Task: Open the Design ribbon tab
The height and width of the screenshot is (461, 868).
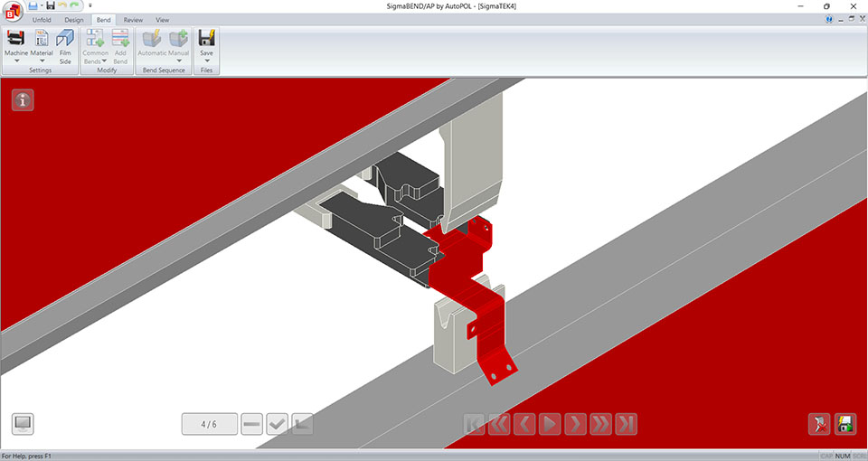Action: (73, 20)
